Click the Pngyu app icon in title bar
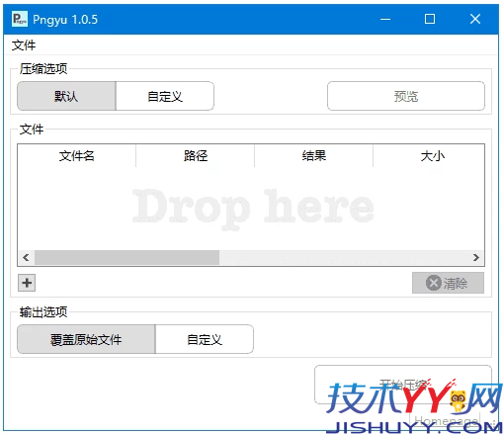The height and width of the screenshot is (435, 504). (x=20, y=19)
